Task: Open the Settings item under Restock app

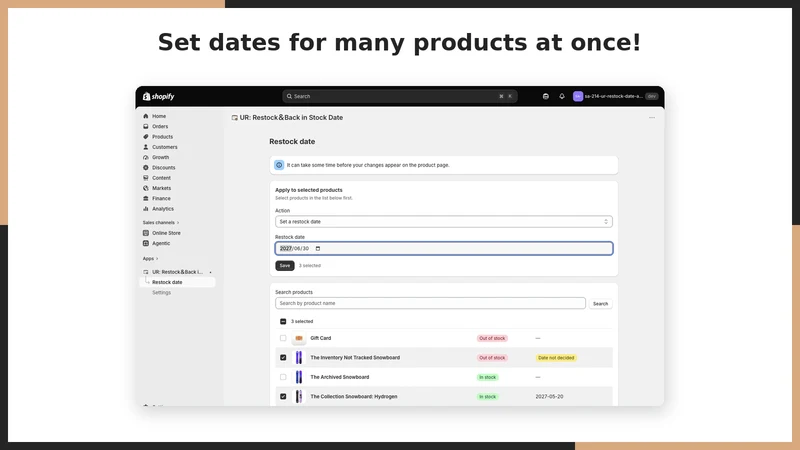Action: (161, 292)
